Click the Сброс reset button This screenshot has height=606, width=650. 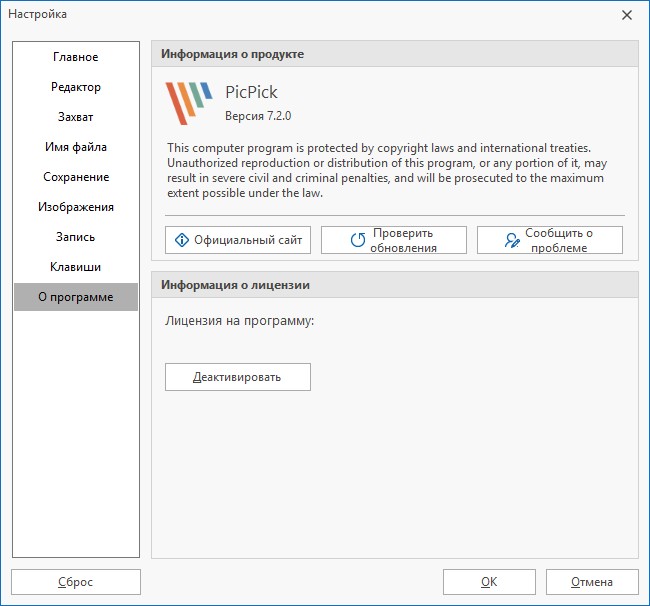(76, 582)
